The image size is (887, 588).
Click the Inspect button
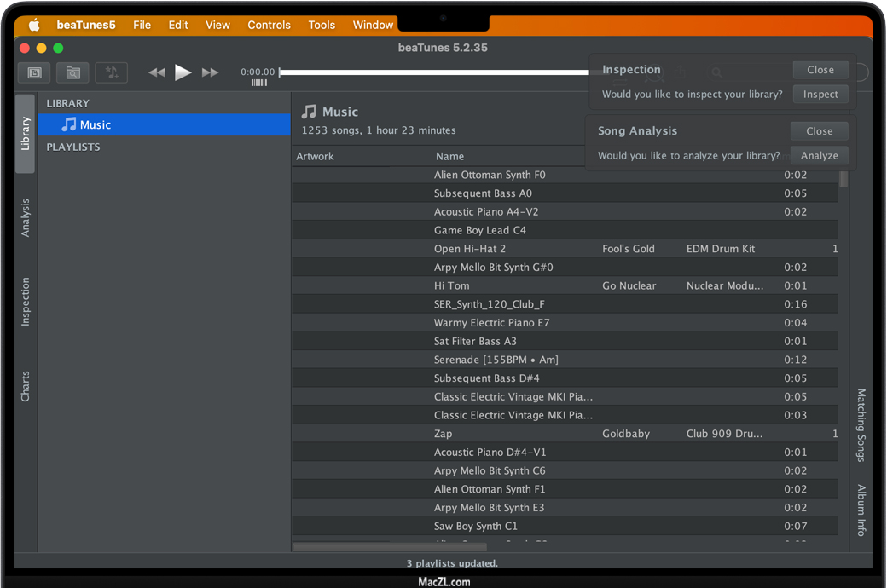(820, 95)
